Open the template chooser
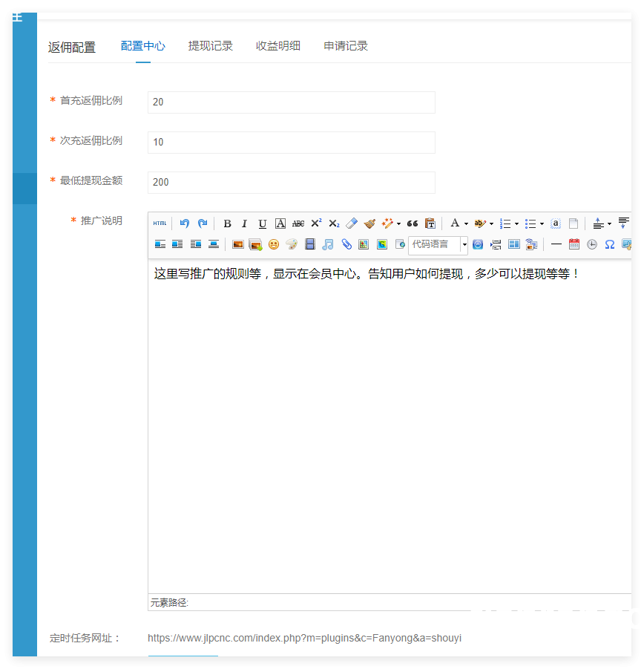This screenshot has width=644, height=669. [x=514, y=244]
